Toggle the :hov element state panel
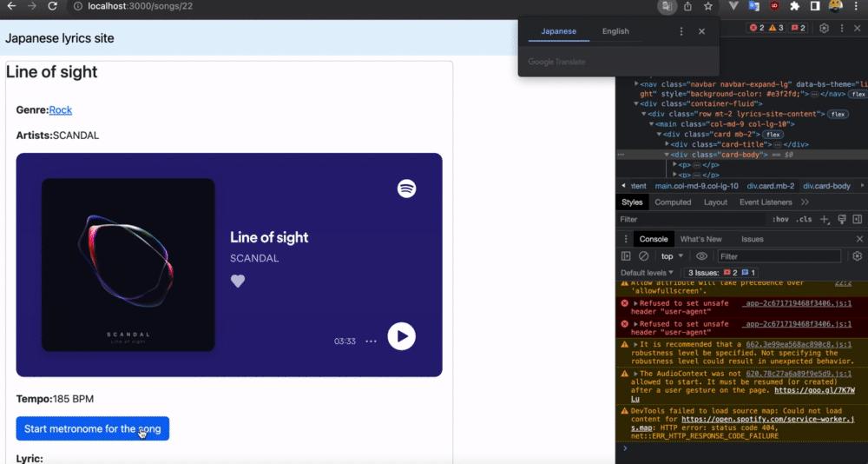The height and width of the screenshot is (464, 868). click(780, 220)
